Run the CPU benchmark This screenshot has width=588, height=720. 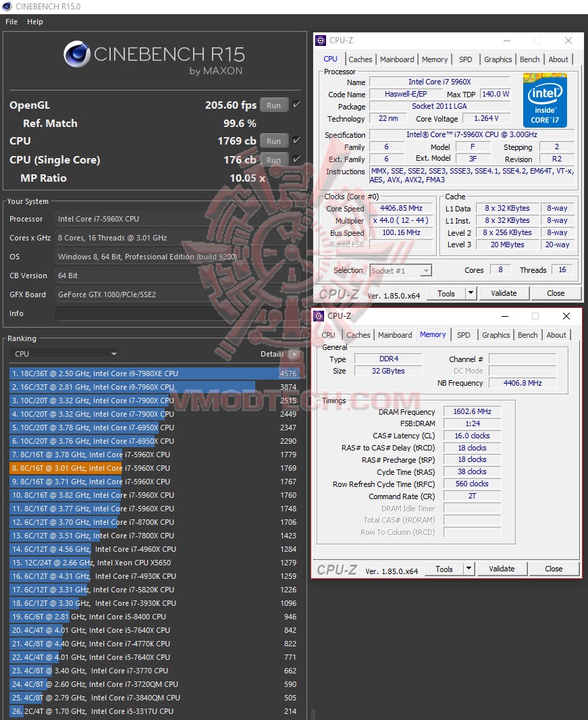click(x=274, y=140)
